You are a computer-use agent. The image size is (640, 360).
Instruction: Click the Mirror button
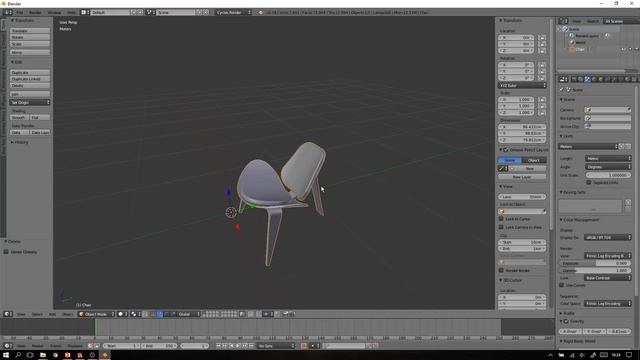click(30, 52)
